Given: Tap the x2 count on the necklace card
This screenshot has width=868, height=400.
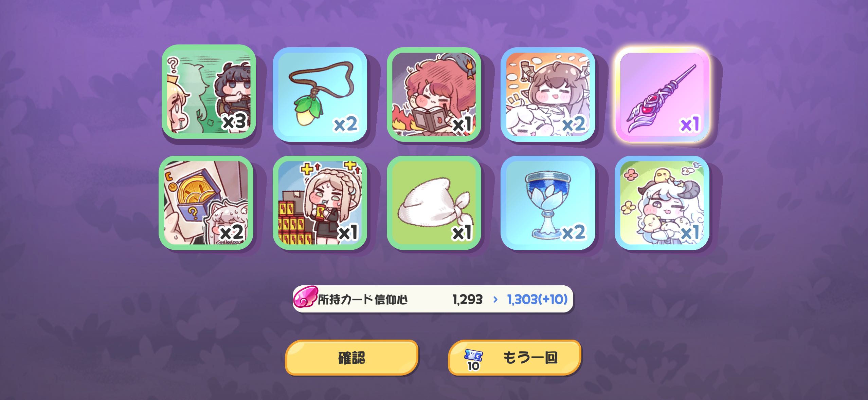Looking at the screenshot, I should tap(346, 124).
